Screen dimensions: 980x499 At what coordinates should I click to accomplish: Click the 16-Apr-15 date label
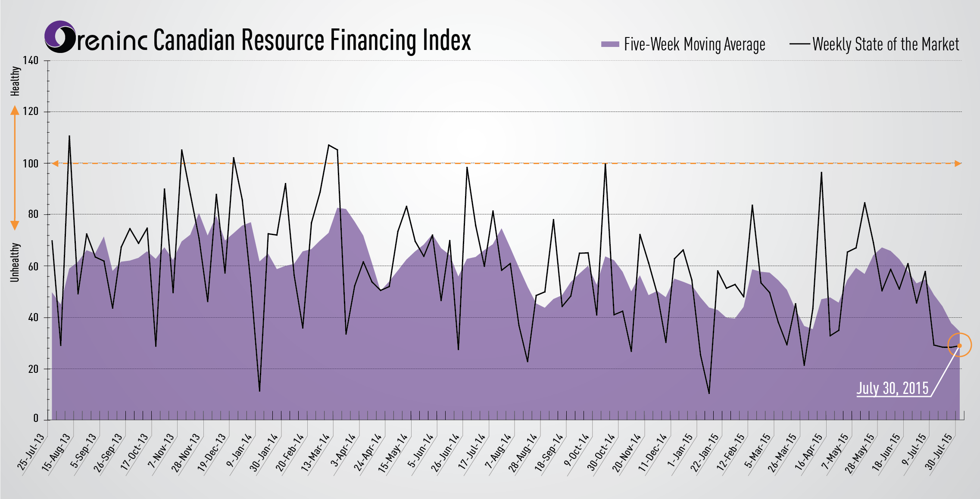pyautogui.click(x=809, y=452)
